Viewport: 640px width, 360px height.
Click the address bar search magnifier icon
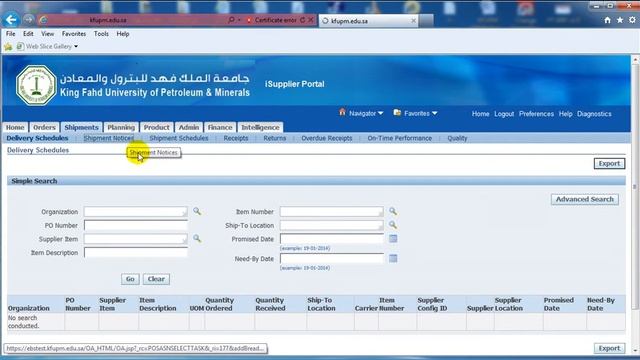click(231, 20)
